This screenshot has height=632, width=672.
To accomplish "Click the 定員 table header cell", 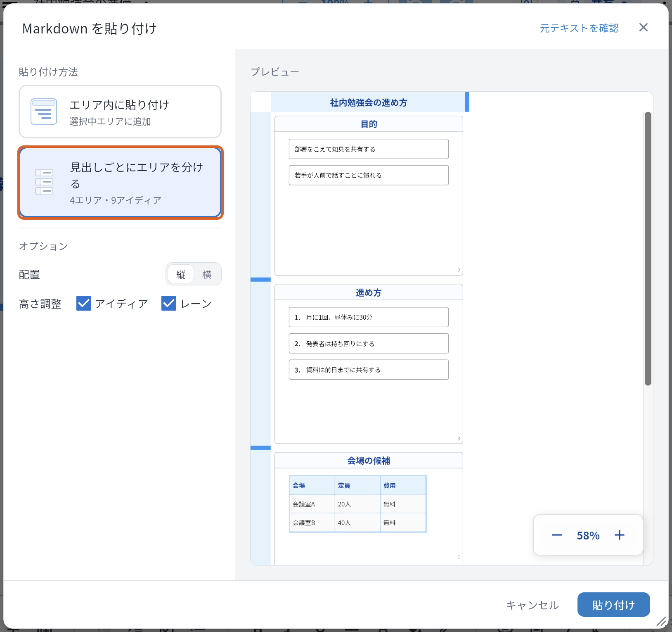I will 357,485.
